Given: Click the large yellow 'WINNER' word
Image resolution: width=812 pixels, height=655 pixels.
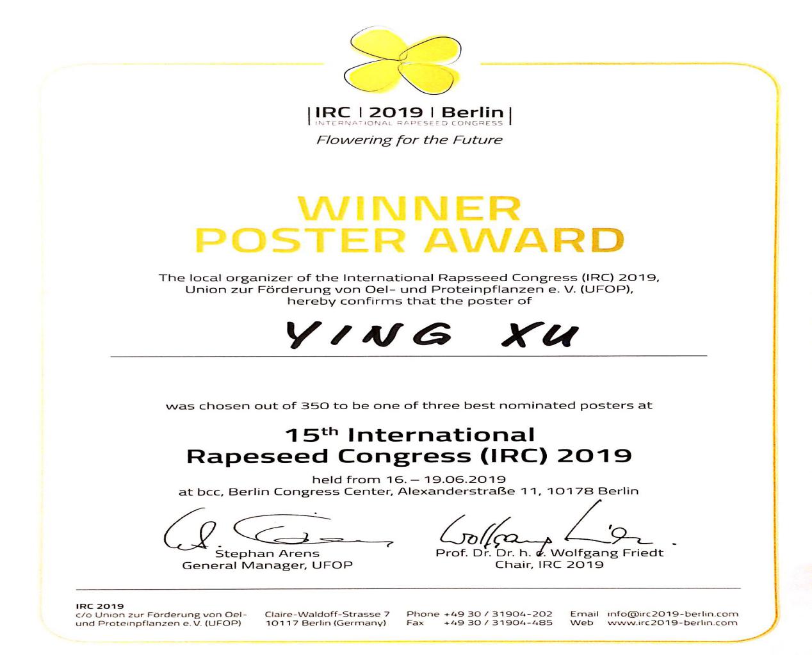Looking at the screenshot, I should [x=409, y=208].
